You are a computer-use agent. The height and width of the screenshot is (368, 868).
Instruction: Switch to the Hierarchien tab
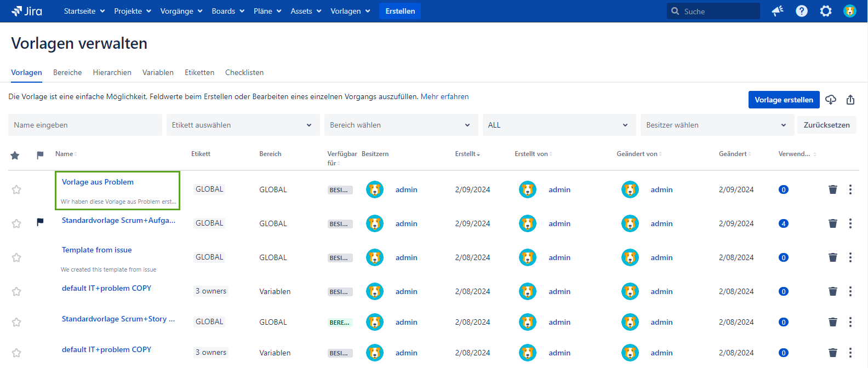tap(112, 72)
